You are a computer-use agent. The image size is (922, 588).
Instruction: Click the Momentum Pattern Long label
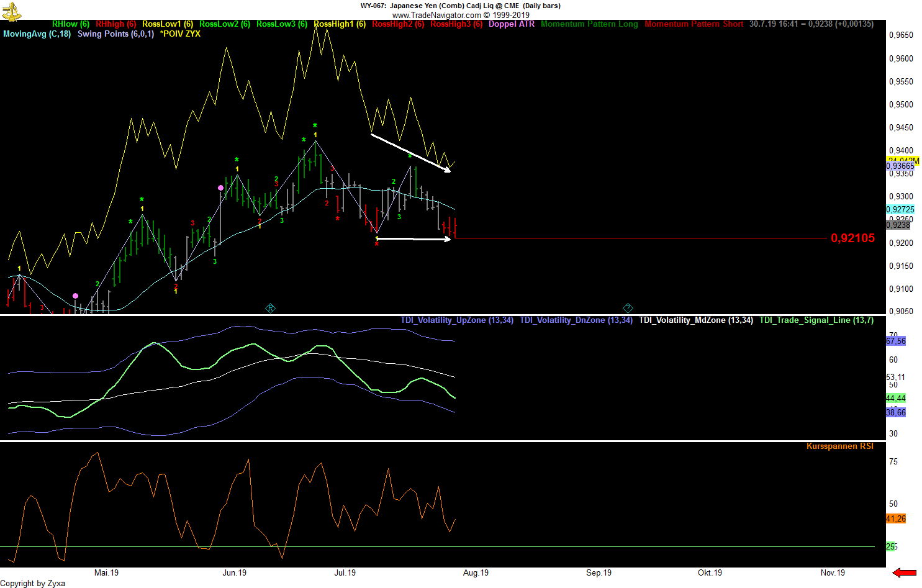tap(589, 24)
